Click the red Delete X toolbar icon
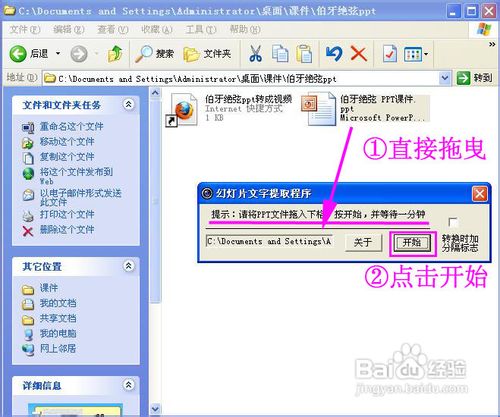This screenshot has width=500, height=417. (x=359, y=54)
